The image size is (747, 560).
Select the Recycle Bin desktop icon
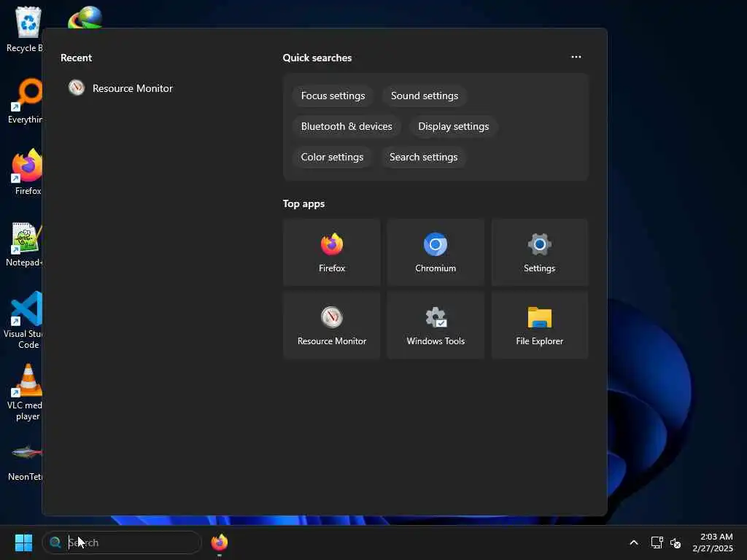[25, 29]
